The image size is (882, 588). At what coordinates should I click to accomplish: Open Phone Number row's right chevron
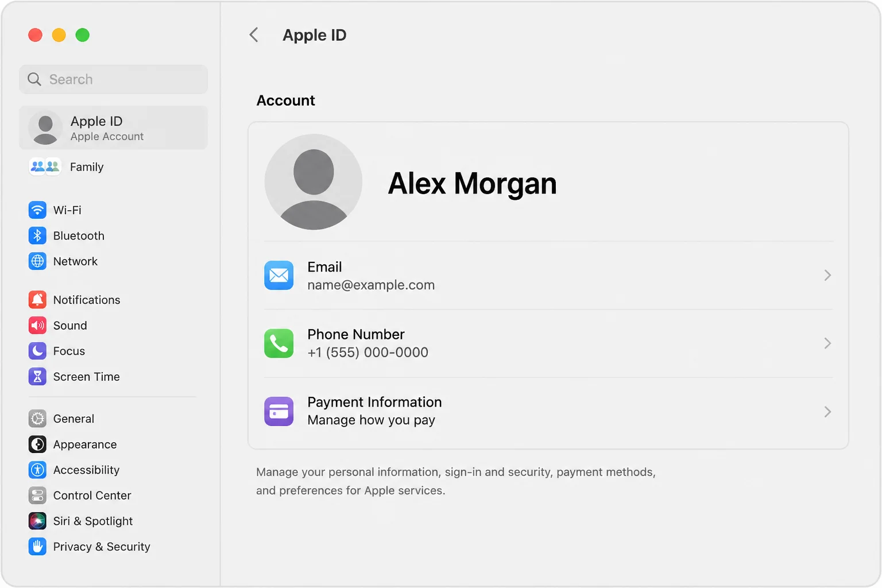pos(827,343)
